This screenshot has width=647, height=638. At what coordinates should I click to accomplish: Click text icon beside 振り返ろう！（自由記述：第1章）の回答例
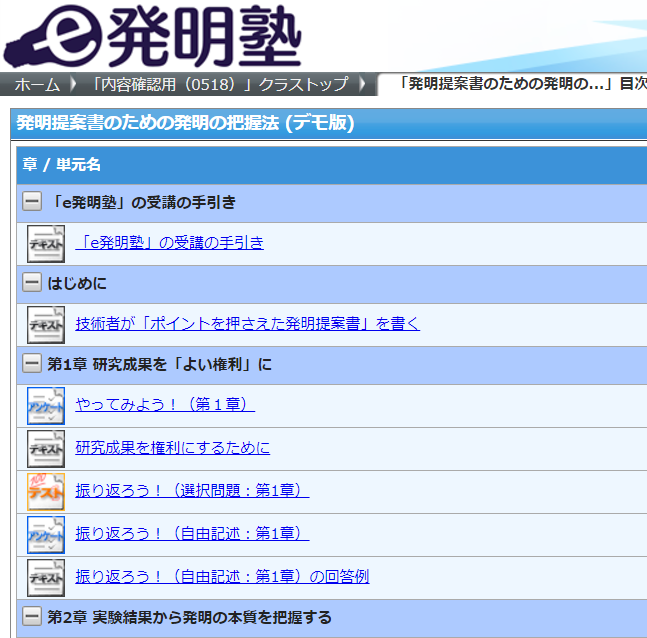pos(46,577)
